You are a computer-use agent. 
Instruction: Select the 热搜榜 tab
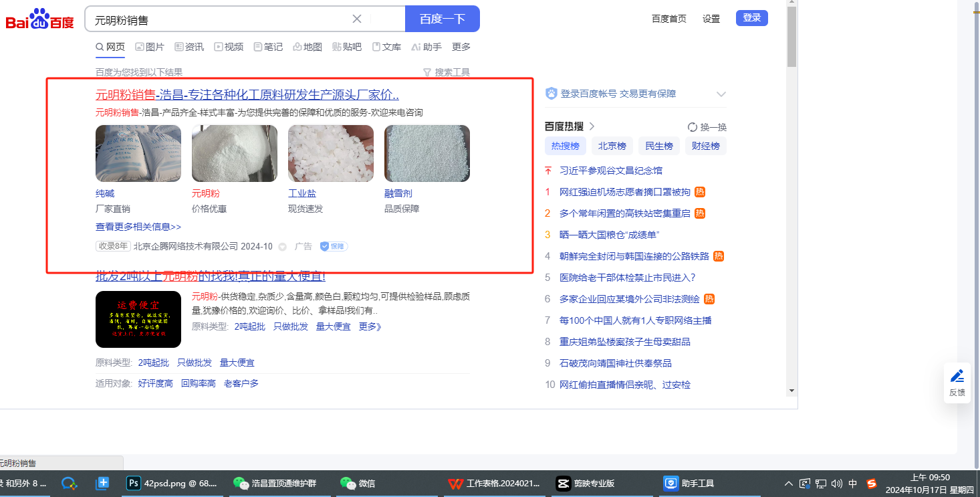coord(565,146)
